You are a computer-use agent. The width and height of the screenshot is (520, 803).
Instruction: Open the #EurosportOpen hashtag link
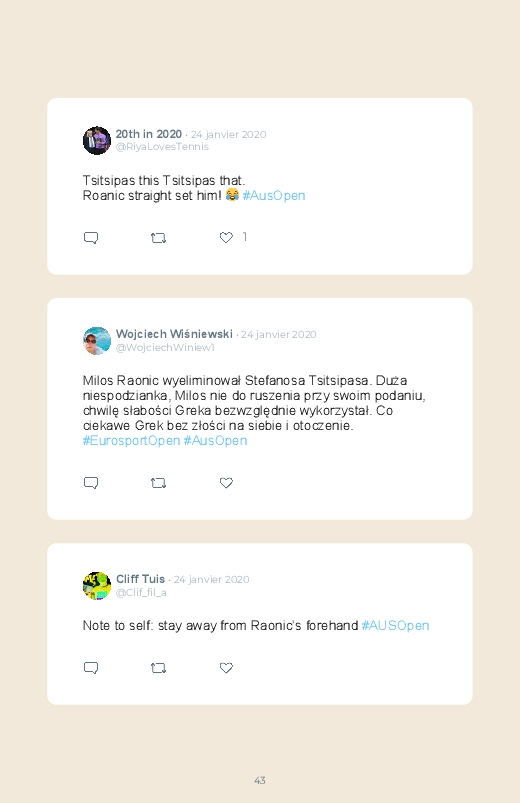pos(131,441)
